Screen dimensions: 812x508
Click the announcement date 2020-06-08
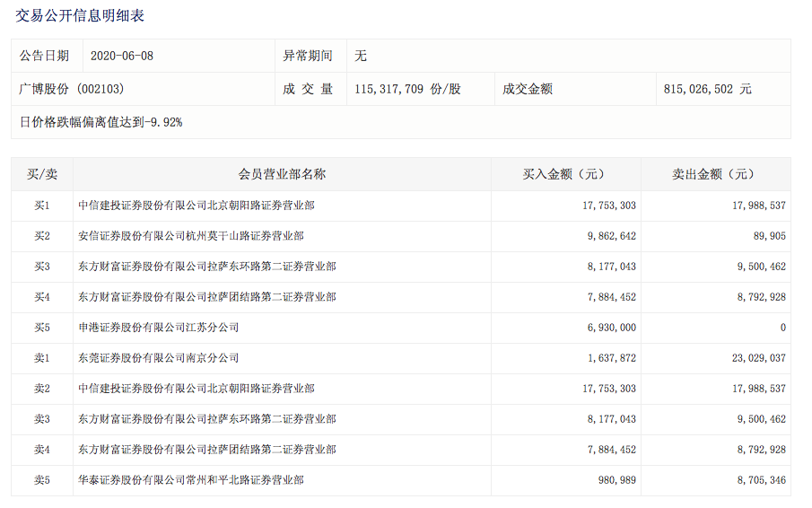[x=122, y=56]
